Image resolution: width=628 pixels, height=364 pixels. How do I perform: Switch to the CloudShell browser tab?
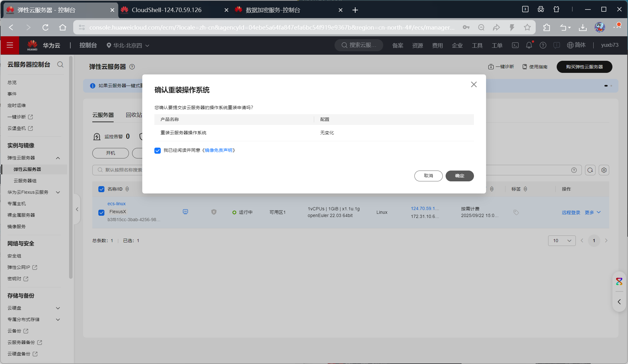tap(166, 10)
